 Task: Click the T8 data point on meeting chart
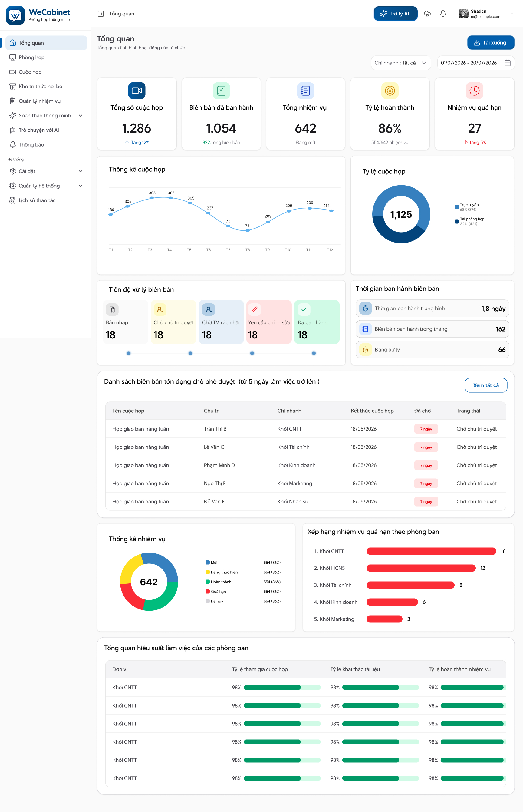tap(248, 231)
